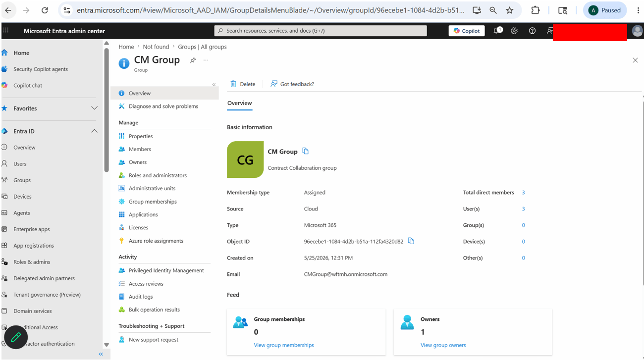Click the Home breadcrumb link
The image size is (644, 363).
[126, 47]
